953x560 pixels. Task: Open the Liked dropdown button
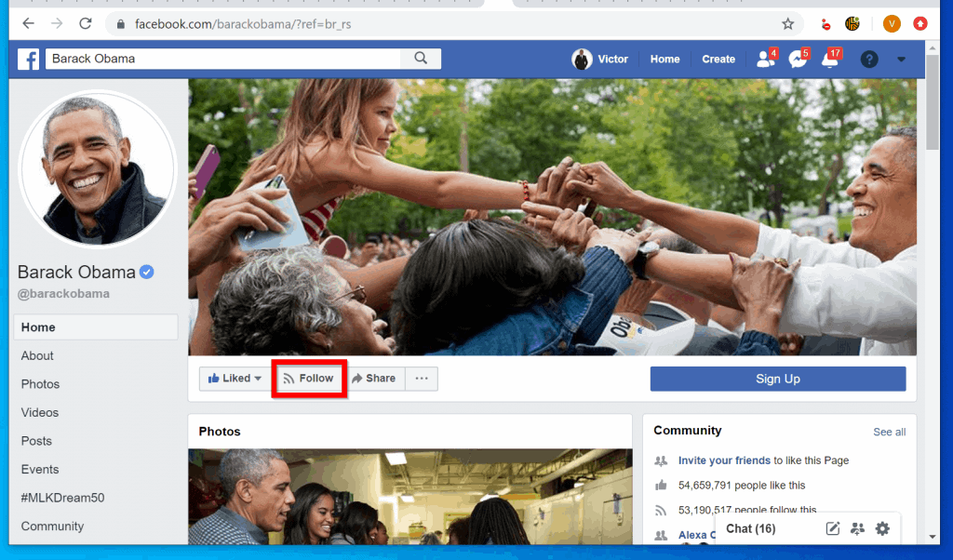[235, 379]
